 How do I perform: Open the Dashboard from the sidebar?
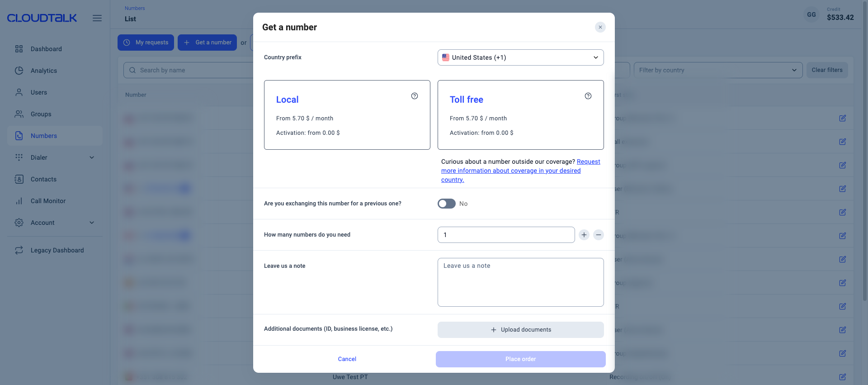tap(46, 49)
